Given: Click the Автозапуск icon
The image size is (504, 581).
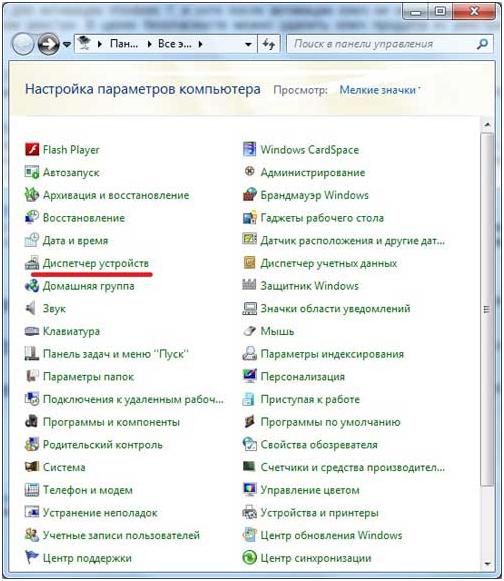Looking at the screenshot, I should click(32, 172).
